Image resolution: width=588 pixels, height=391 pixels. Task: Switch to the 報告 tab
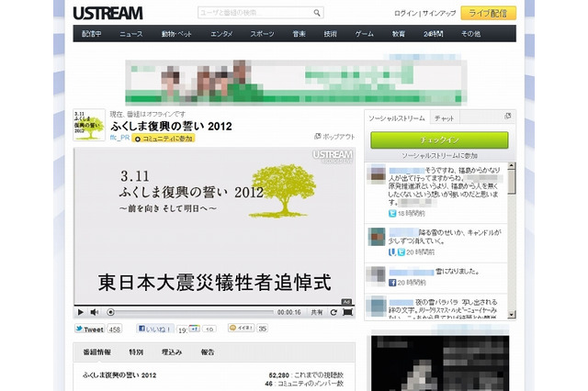(208, 352)
